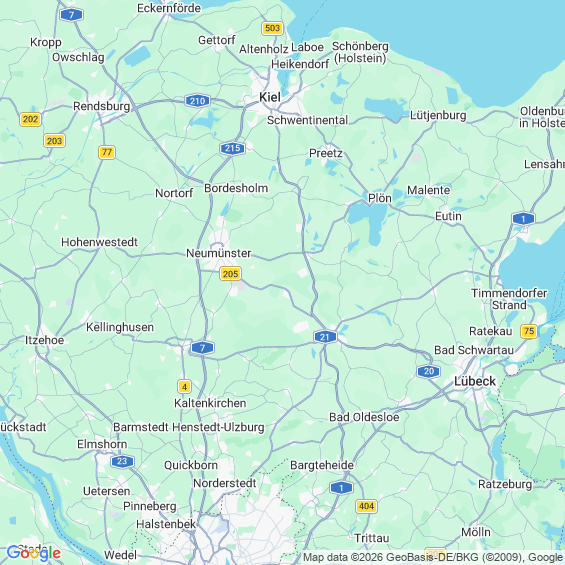This screenshot has width=565, height=565.
Task: Click the yellow 205 road shield near Neumünster
Action: tap(230, 274)
